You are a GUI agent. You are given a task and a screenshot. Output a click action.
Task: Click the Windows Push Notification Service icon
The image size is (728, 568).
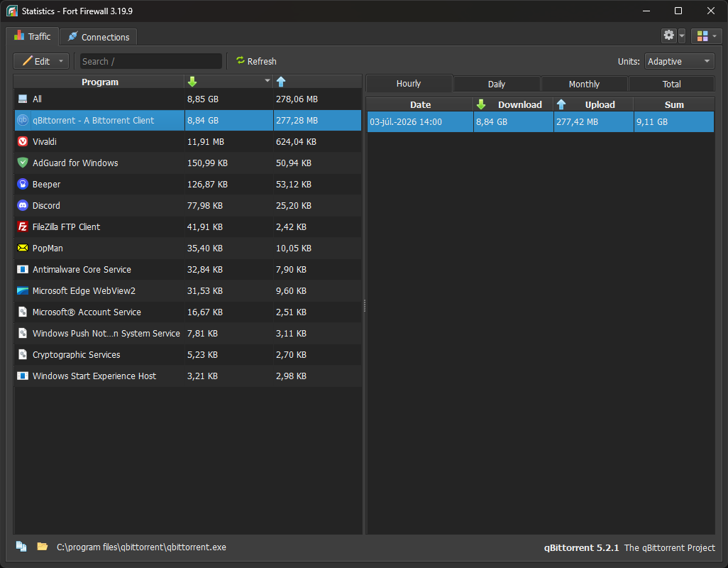pyautogui.click(x=22, y=333)
